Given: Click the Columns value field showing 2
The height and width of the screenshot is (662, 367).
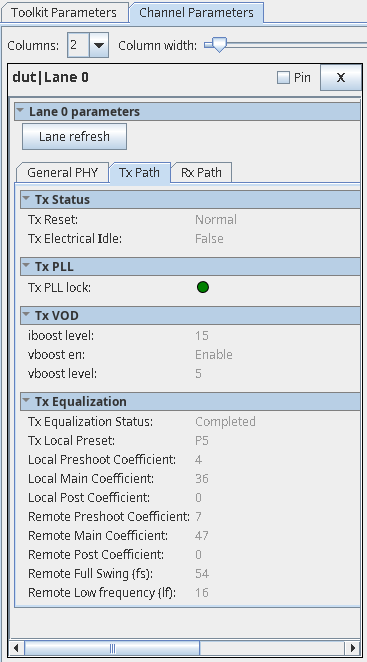Looking at the screenshot, I should (78, 45).
